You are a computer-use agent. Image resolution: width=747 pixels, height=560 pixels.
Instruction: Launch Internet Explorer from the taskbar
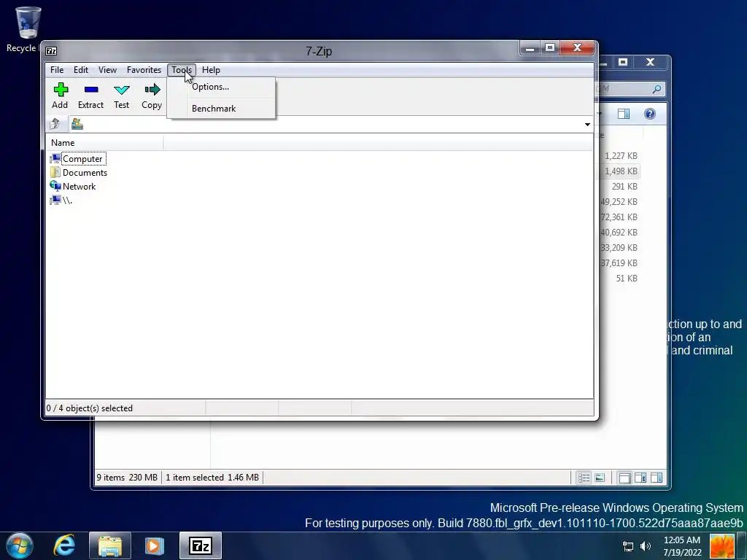pyautogui.click(x=64, y=545)
